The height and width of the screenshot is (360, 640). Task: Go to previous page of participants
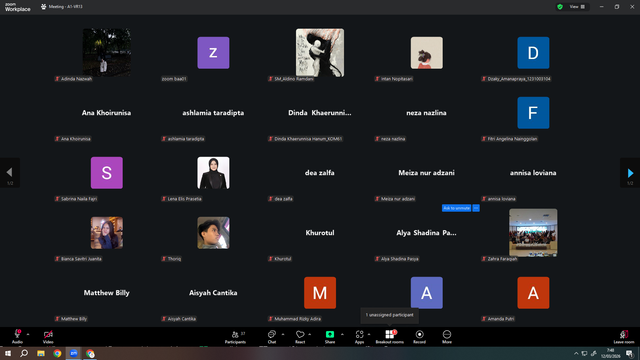(9, 173)
